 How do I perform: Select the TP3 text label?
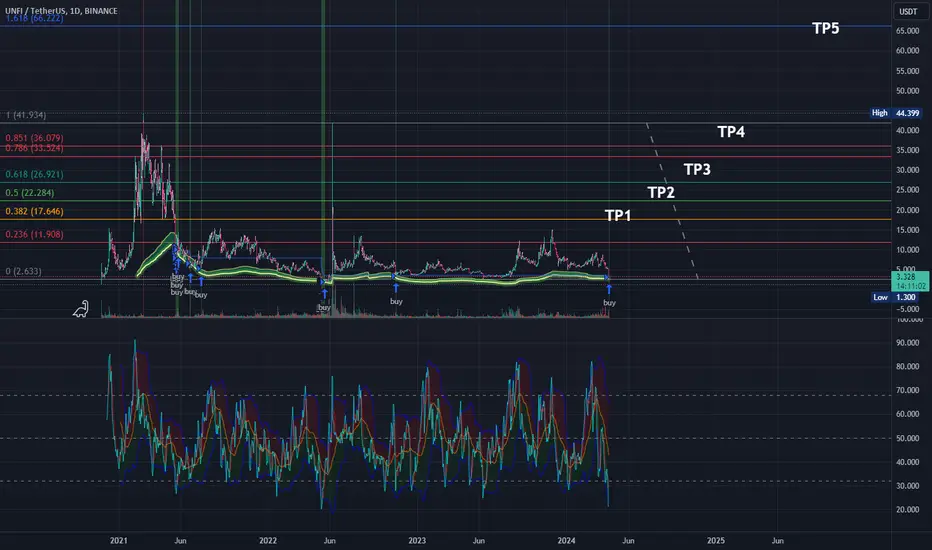[697, 169]
